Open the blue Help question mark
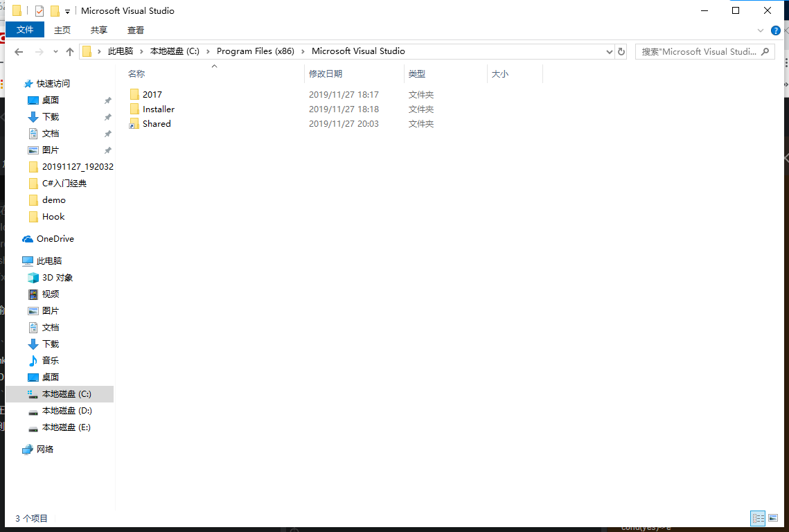 [x=775, y=30]
